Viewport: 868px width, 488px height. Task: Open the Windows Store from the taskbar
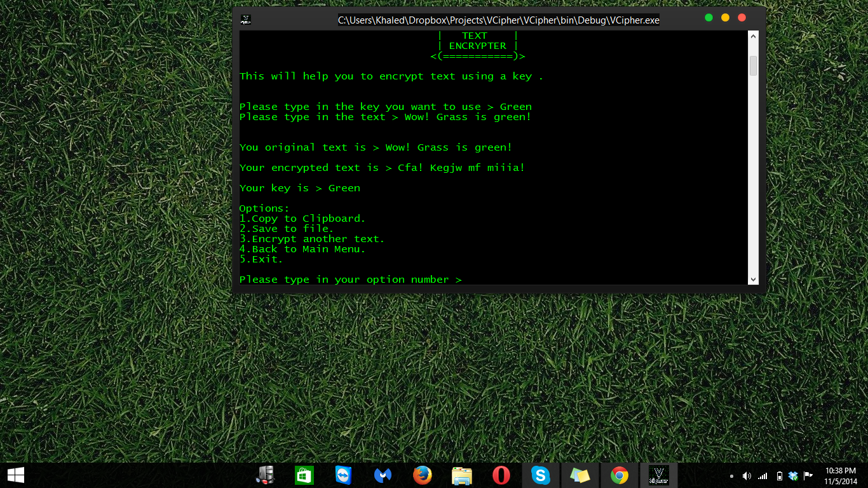point(304,475)
